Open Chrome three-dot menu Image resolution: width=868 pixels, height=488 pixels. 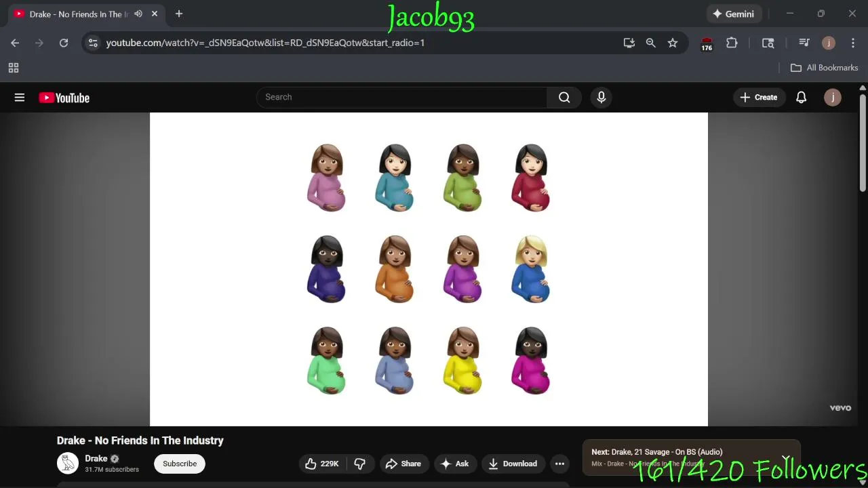coord(853,43)
